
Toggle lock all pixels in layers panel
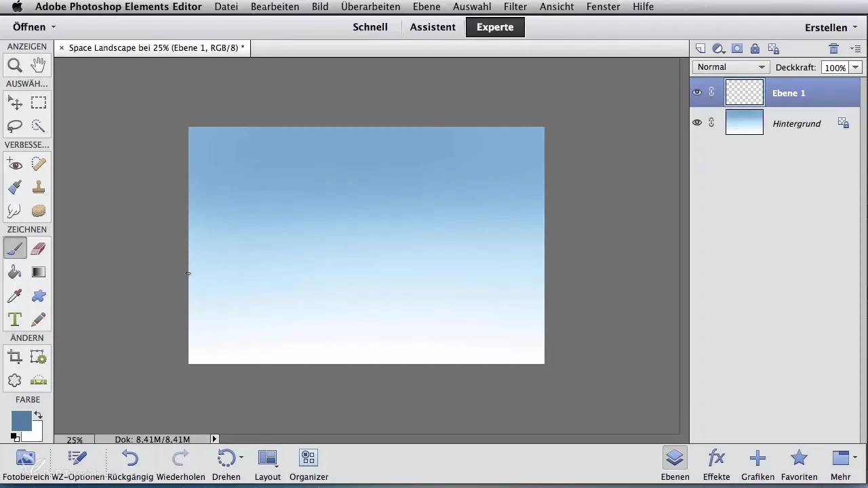tap(755, 48)
